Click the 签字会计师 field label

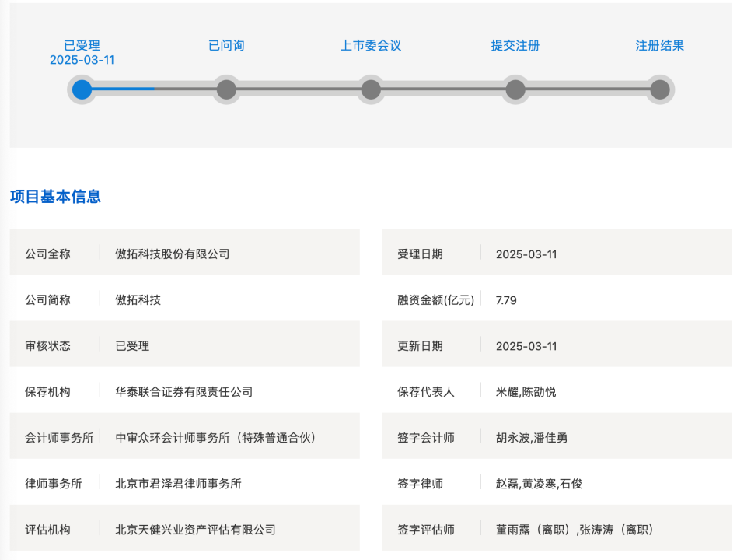click(x=425, y=438)
